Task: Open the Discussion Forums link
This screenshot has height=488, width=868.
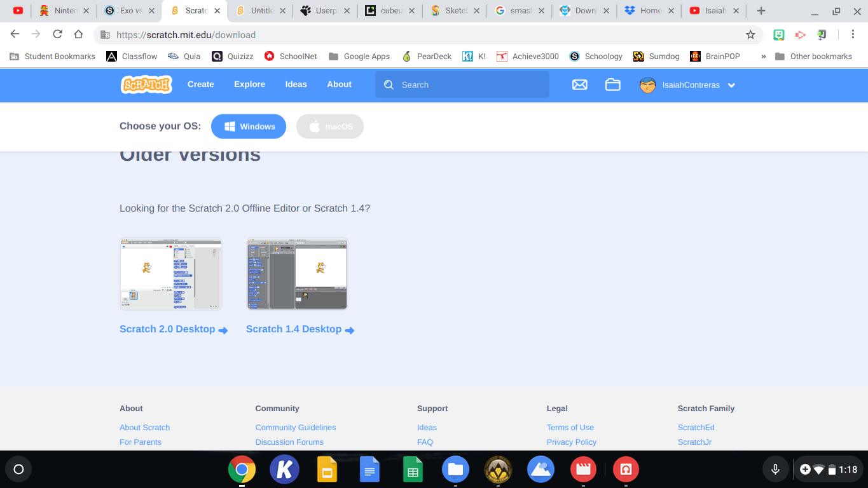Action: 289,442
